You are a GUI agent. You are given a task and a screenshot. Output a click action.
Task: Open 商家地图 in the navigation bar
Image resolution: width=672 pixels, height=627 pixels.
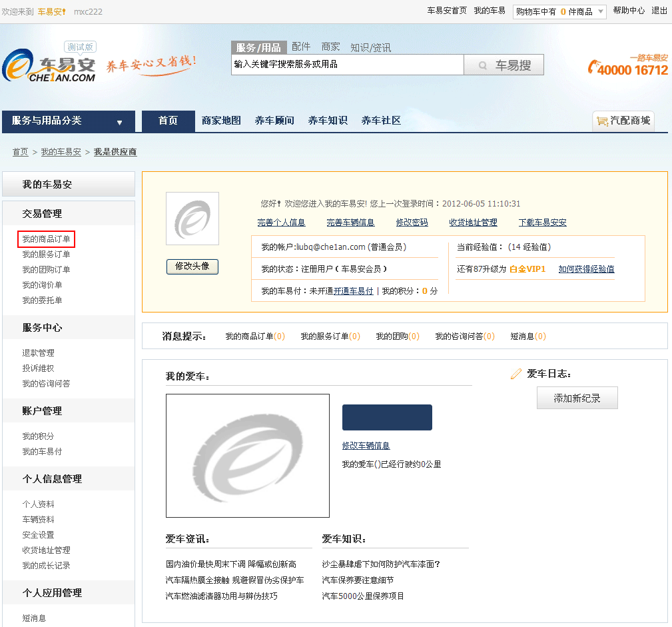point(221,121)
